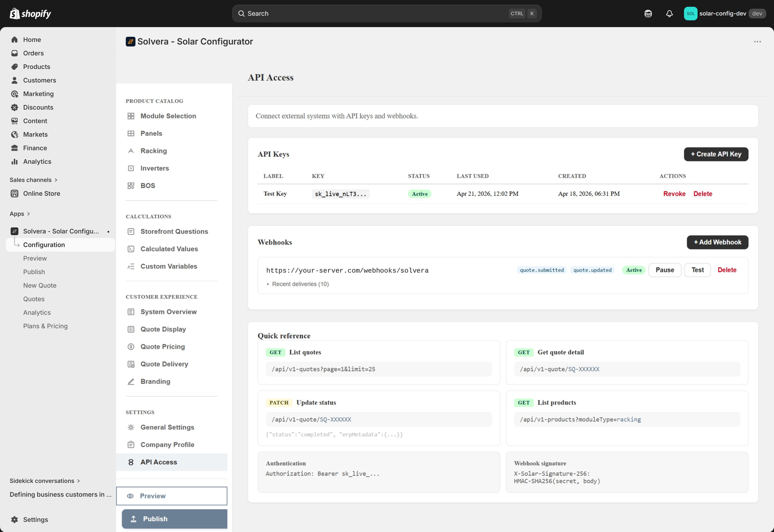774x532 pixels.
Task: Click the Module Selection grid icon
Action: coord(131,116)
